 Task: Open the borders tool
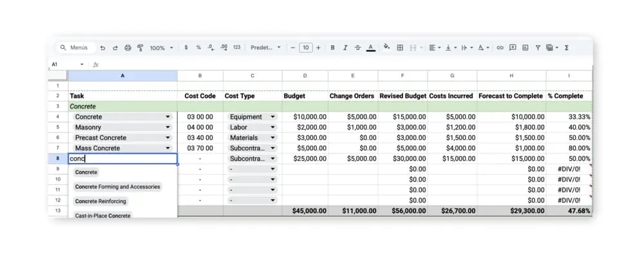[400, 48]
